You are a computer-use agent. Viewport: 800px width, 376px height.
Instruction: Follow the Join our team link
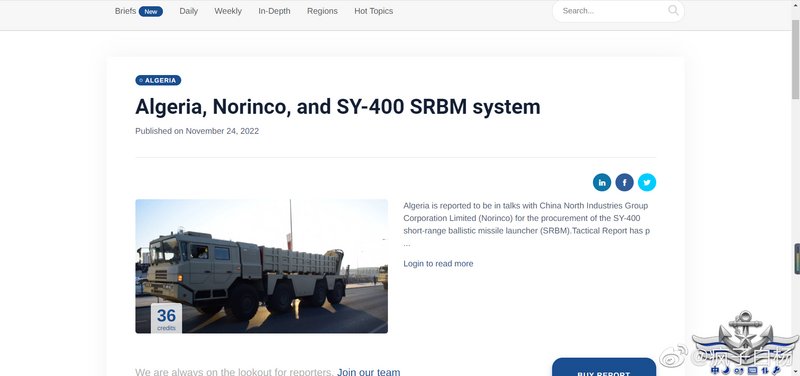click(368, 372)
